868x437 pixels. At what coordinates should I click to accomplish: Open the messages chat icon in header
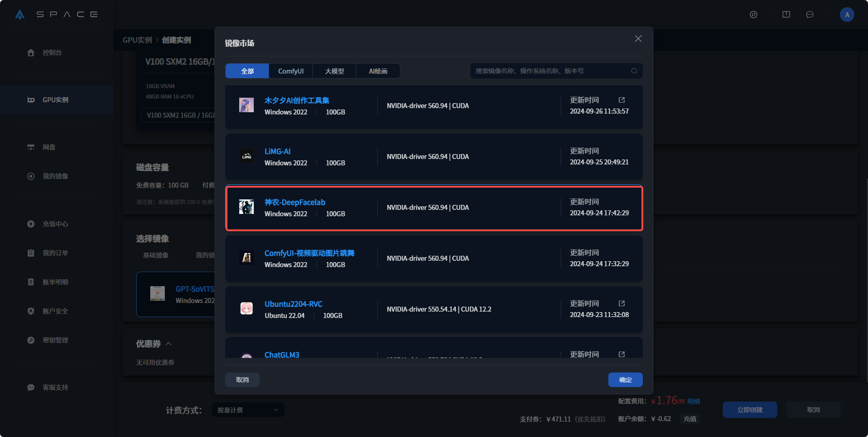tap(809, 15)
